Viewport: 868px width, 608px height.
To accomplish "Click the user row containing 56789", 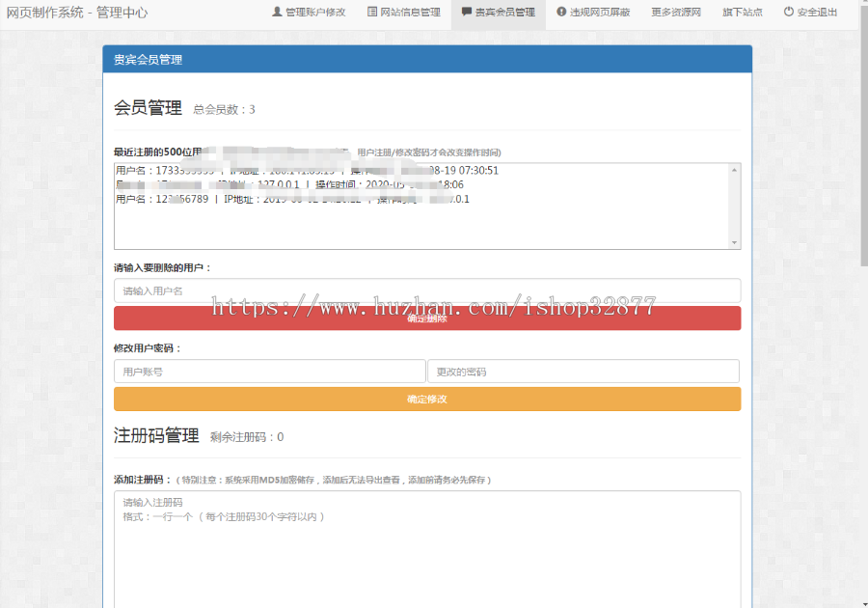I will [292, 200].
